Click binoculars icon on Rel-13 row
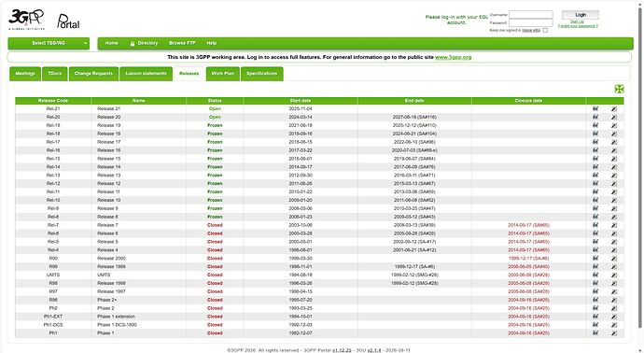The image size is (644, 353). pos(595,176)
